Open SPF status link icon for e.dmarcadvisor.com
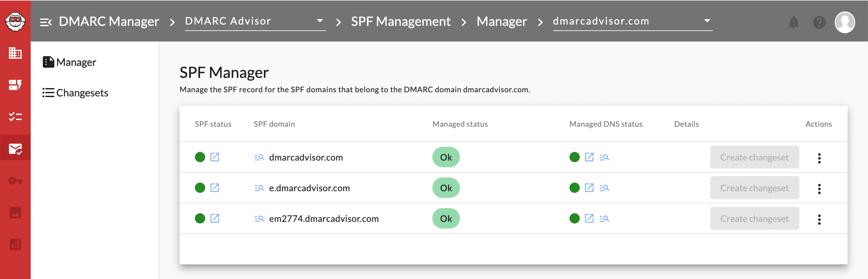 coord(215,187)
